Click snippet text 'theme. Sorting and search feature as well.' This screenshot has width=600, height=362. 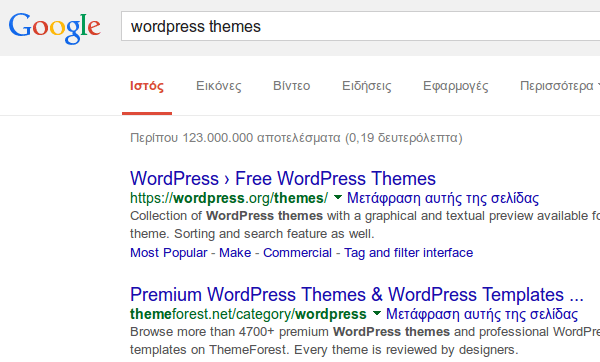pos(252,233)
